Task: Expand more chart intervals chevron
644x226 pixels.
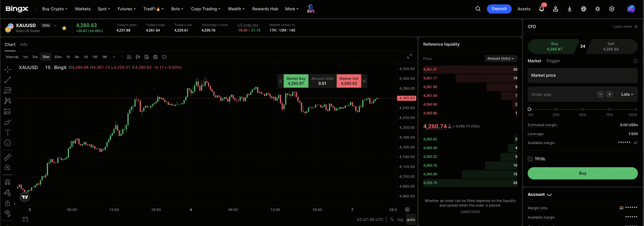Action: [114, 57]
